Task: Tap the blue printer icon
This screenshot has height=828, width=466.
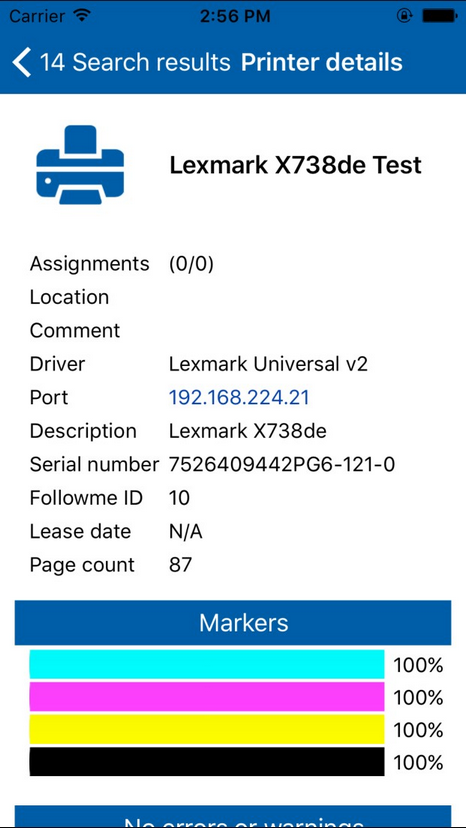Action: (x=80, y=165)
